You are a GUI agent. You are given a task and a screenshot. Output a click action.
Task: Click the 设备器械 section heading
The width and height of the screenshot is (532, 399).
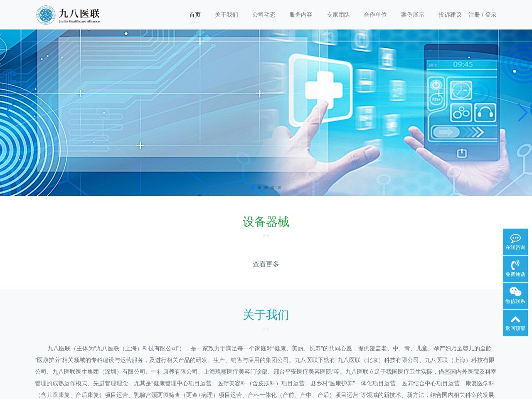tap(266, 222)
